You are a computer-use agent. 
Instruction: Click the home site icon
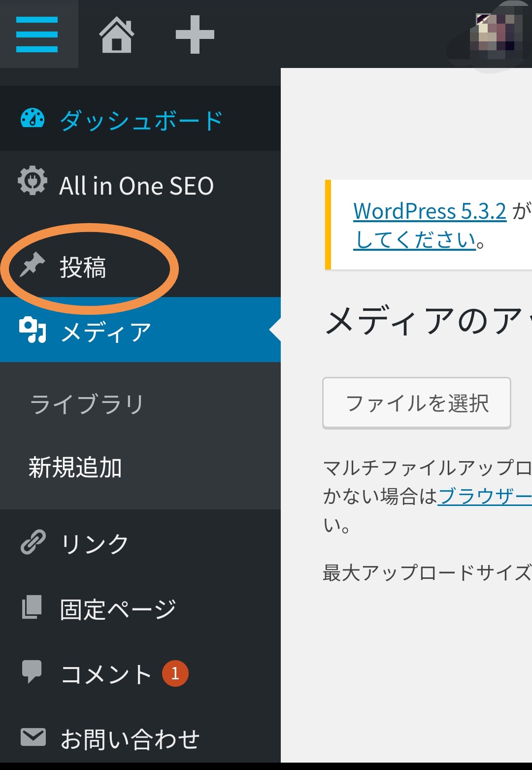point(117,34)
